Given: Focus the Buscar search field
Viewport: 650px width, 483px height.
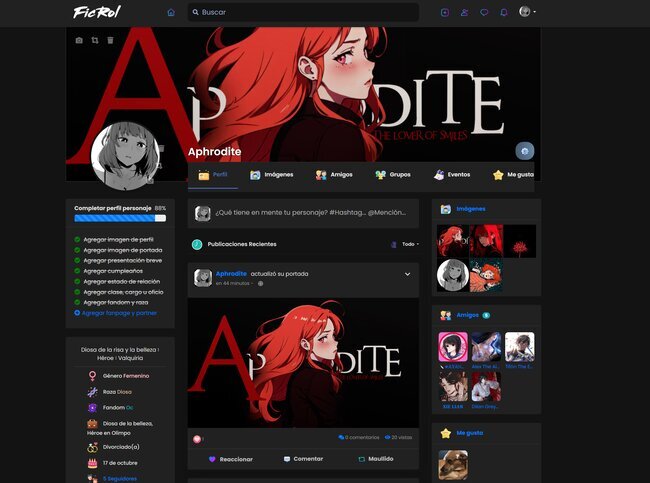Looking at the screenshot, I should click(303, 12).
